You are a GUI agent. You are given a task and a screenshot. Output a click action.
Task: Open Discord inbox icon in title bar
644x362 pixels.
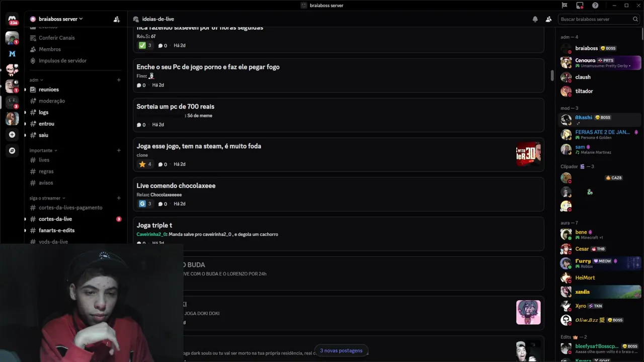coord(580,6)
